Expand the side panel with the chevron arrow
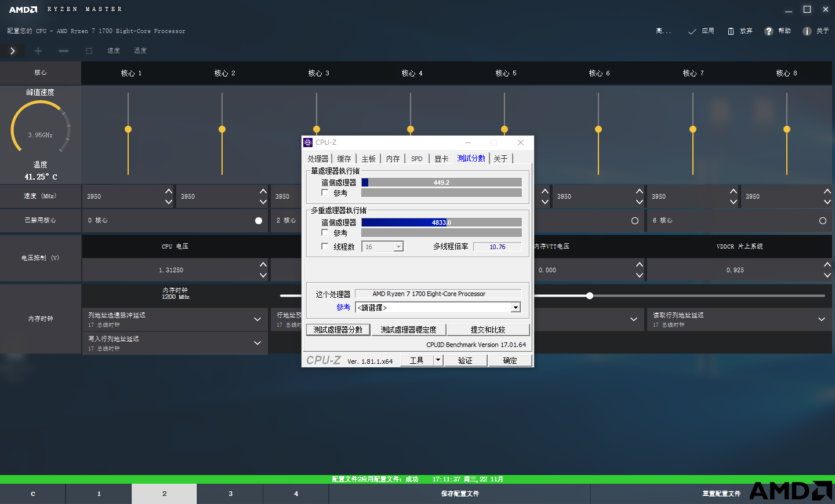This screenshot has width=835, height=504. point(13,51)
